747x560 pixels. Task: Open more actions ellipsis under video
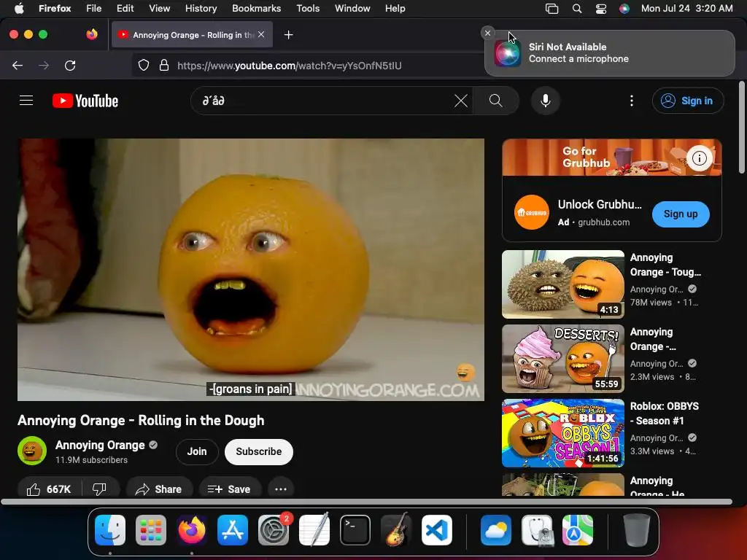click(281, 489)
